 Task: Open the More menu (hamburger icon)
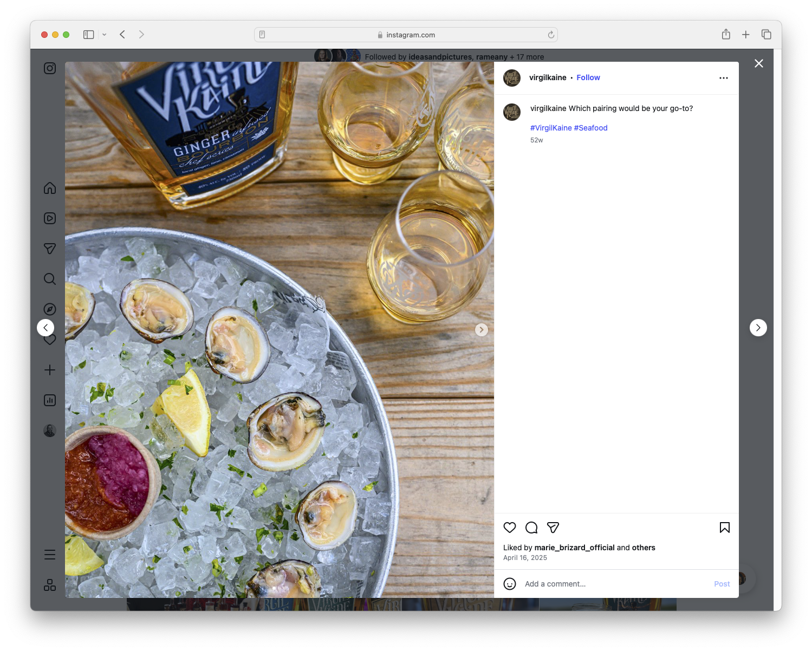49,554
